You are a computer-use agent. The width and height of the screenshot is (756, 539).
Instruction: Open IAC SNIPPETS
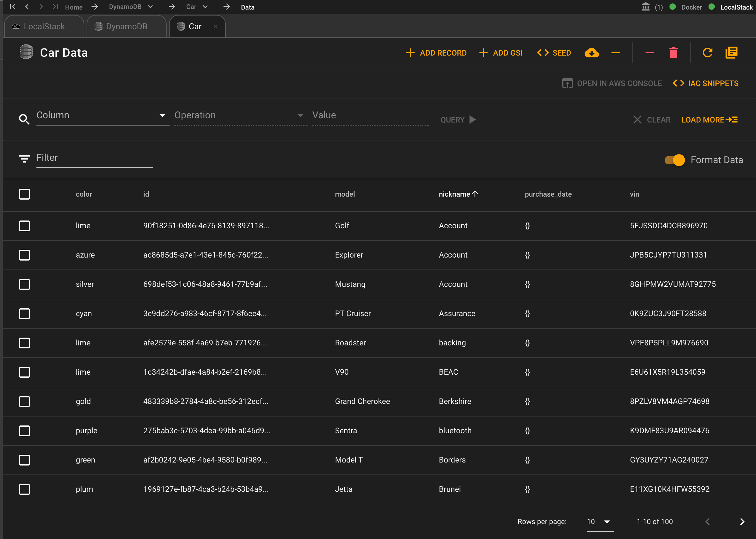coord(705,83)
